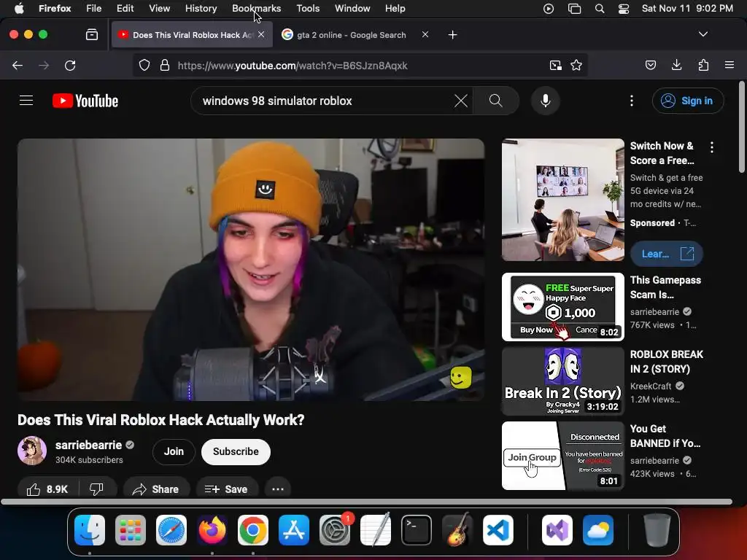This screenshot has height=560, width=747.
Task: Open Visual Studio Code from the Dock
Action: point(498,530)
